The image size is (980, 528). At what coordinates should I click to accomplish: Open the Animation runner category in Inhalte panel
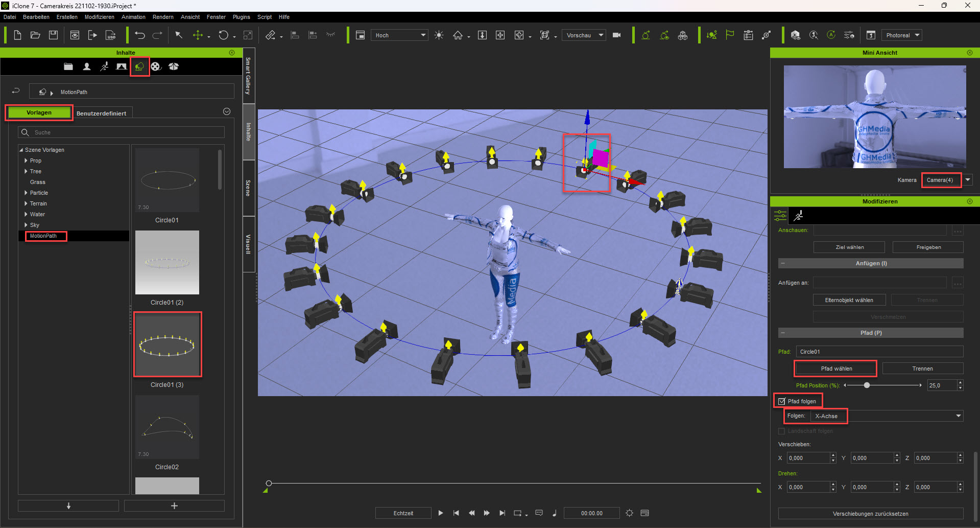[x=104, y=66]
